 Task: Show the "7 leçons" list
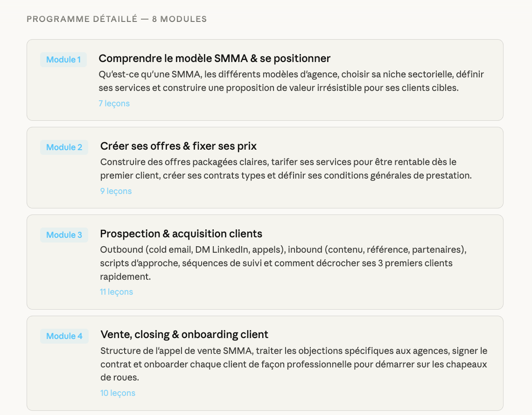point(114,104)
